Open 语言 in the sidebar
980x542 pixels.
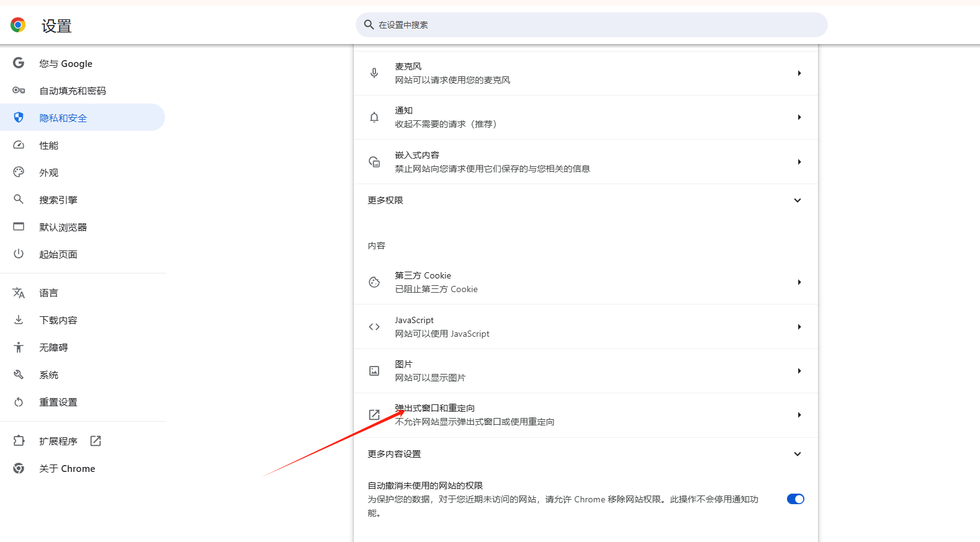coord(83,293)
